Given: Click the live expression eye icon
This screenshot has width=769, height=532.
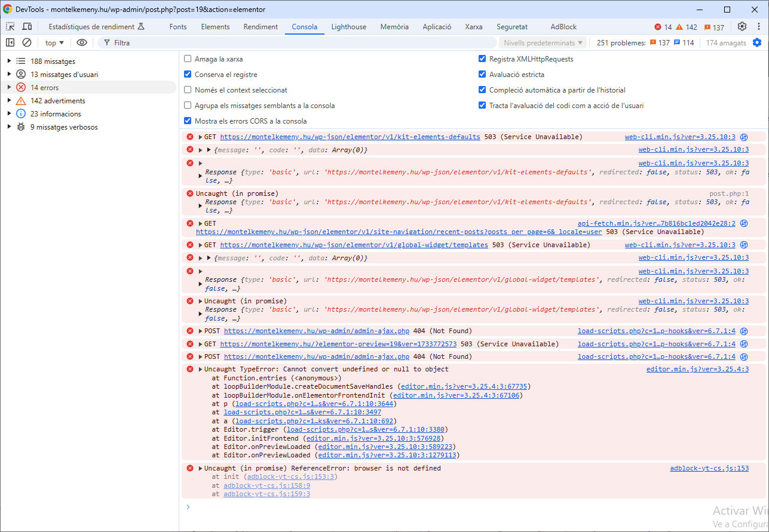Looking at the screenshot, I should [x=82, y=42].
